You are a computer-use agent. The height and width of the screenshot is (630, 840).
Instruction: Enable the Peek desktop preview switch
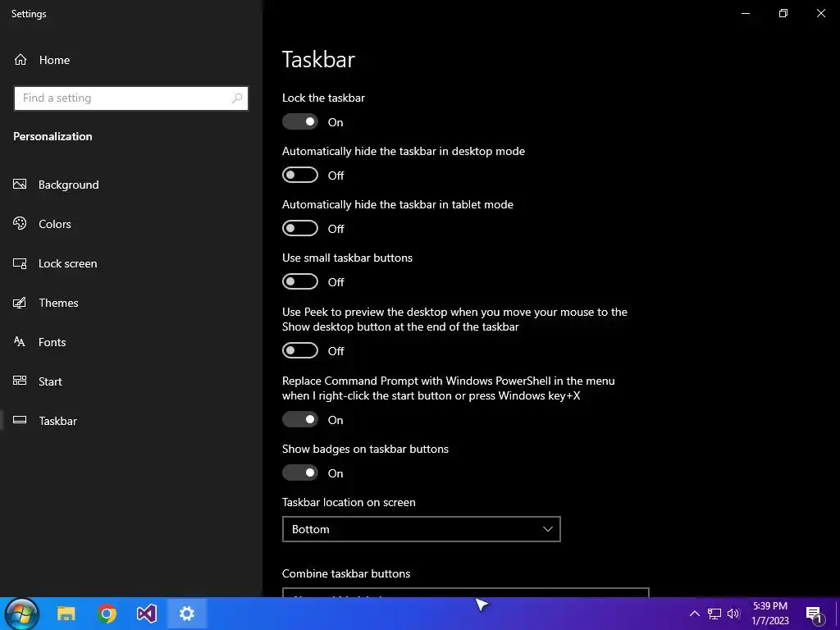pyautogui.click(x=300, y=350)
